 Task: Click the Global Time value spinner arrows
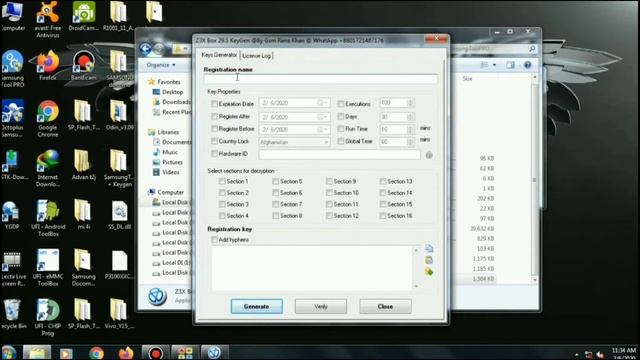pyautogui.click(x=410, y=142)
